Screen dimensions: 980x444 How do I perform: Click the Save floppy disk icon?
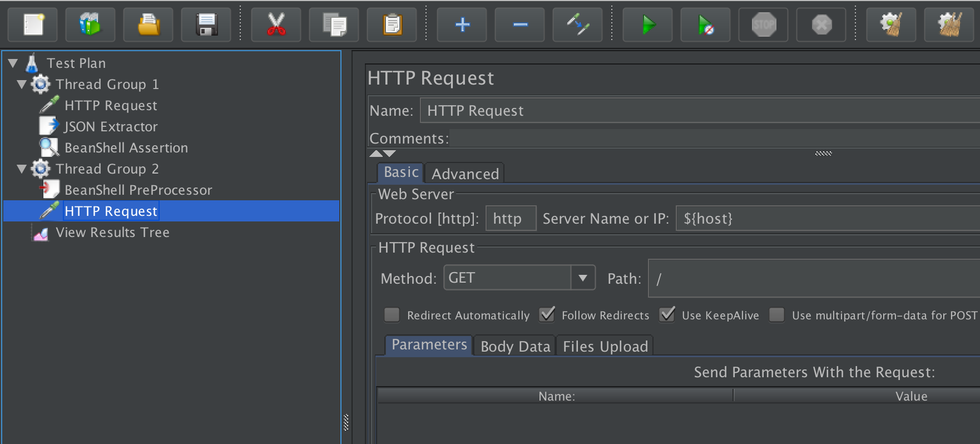[206, 24]
